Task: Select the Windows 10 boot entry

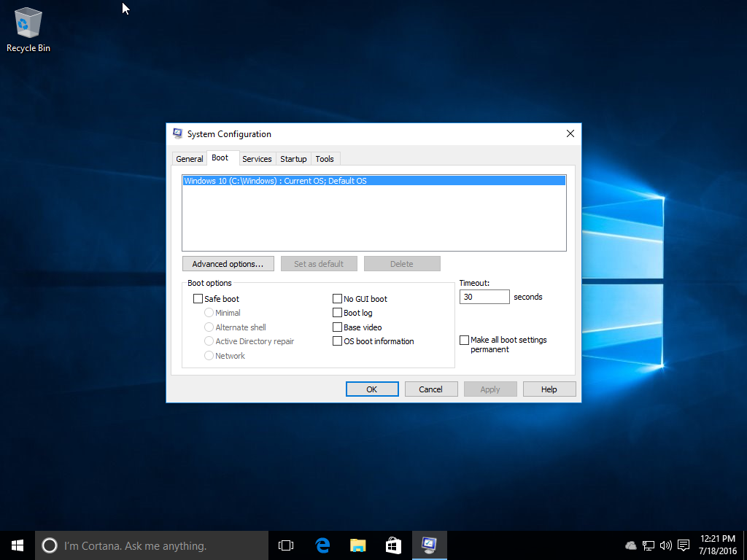Action: click(374, 181)
